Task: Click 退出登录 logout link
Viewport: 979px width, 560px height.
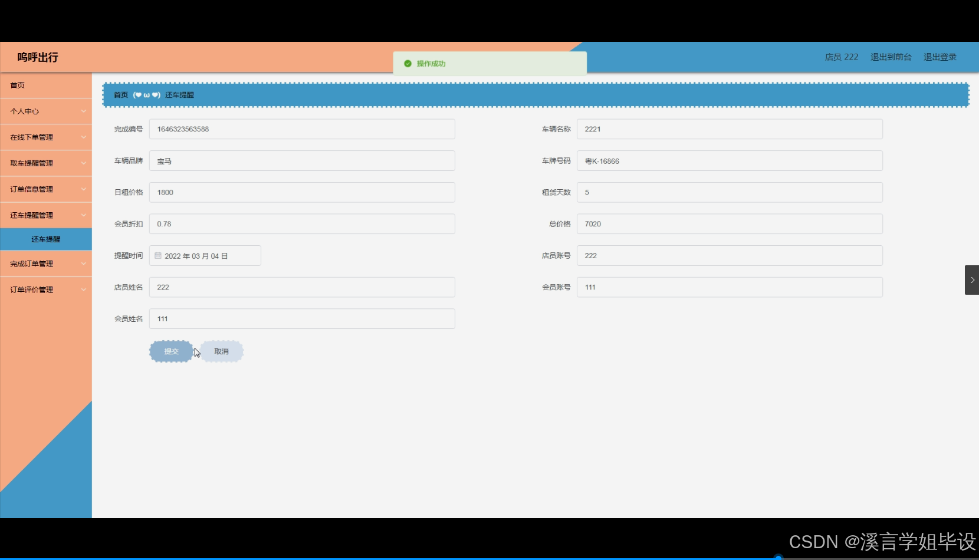Action: [x=940, y=57]
